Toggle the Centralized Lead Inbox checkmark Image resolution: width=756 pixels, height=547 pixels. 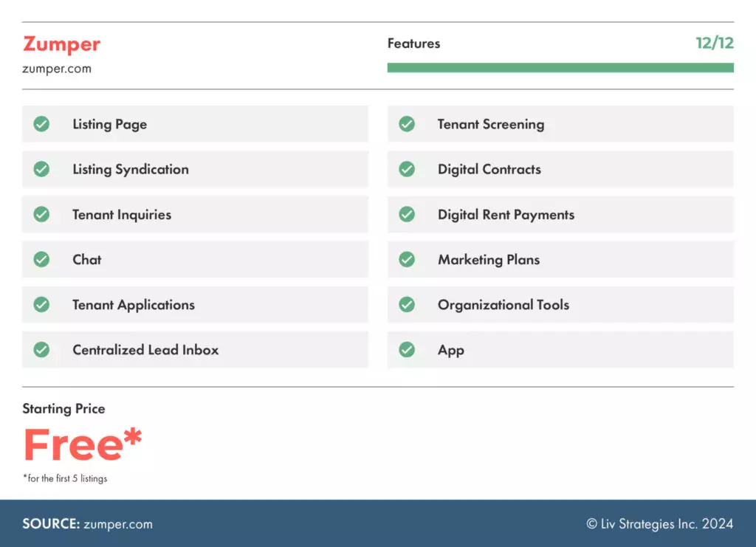[x=41, y=349]
